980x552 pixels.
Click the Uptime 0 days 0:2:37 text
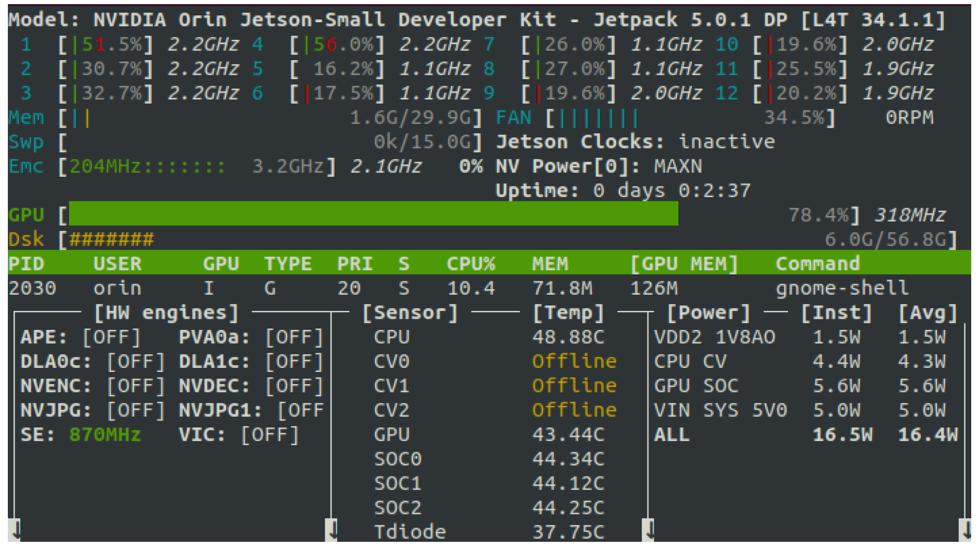(x=623, y=191)
